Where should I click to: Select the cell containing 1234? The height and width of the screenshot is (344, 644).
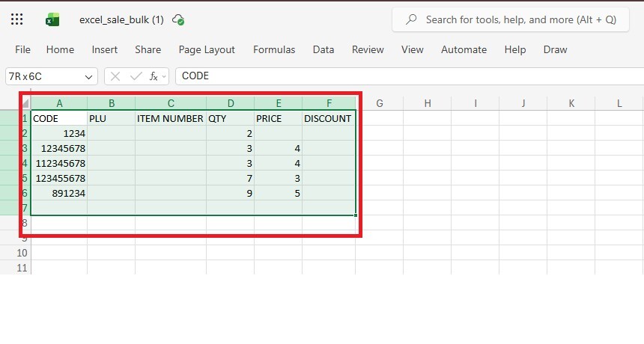[x=59, y=133]
